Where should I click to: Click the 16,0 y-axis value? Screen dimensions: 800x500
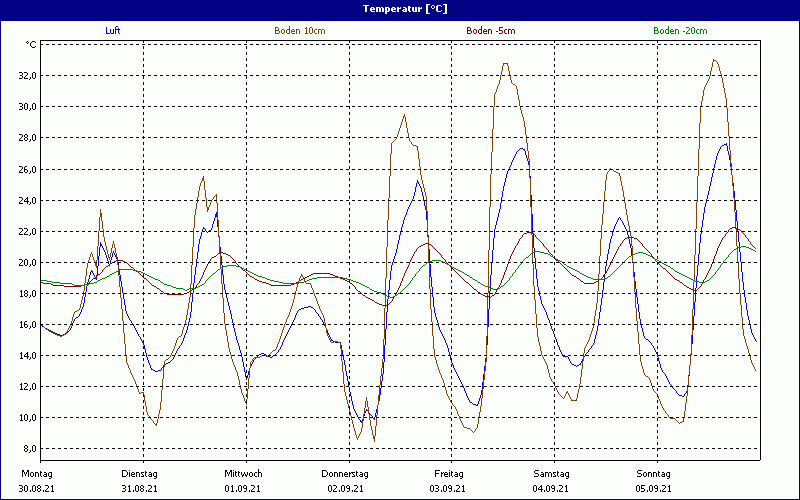(x=26, y=324)
